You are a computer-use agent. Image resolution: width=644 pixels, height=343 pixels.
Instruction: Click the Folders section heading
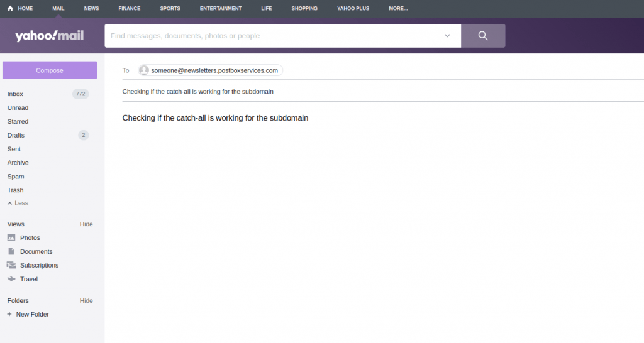click(x=18, y=300)
